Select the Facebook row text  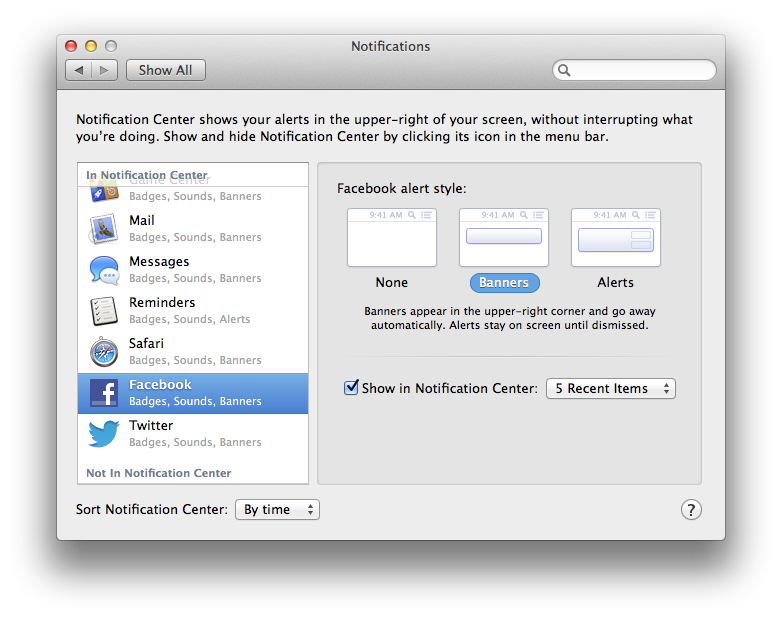[x=160, y=385]
